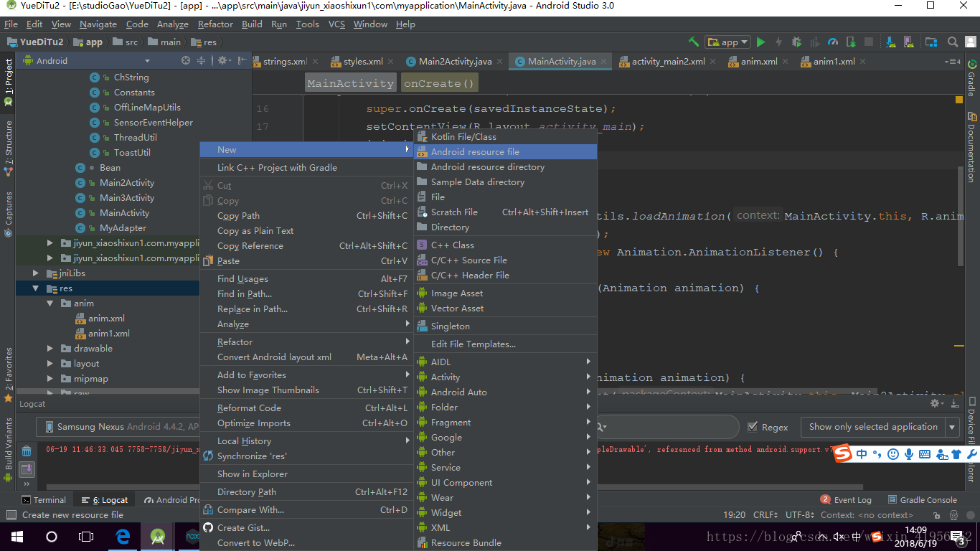The height and width of the screenshot is (551, 980).
Task: Click the UTF-8 encoding in status bar
Action: (x=799, y=515)
